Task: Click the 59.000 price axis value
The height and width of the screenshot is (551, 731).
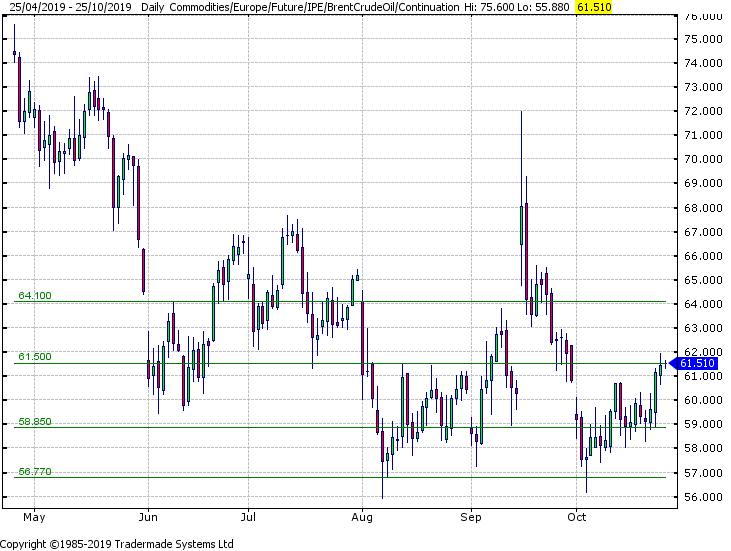Action: pos(703,424)
